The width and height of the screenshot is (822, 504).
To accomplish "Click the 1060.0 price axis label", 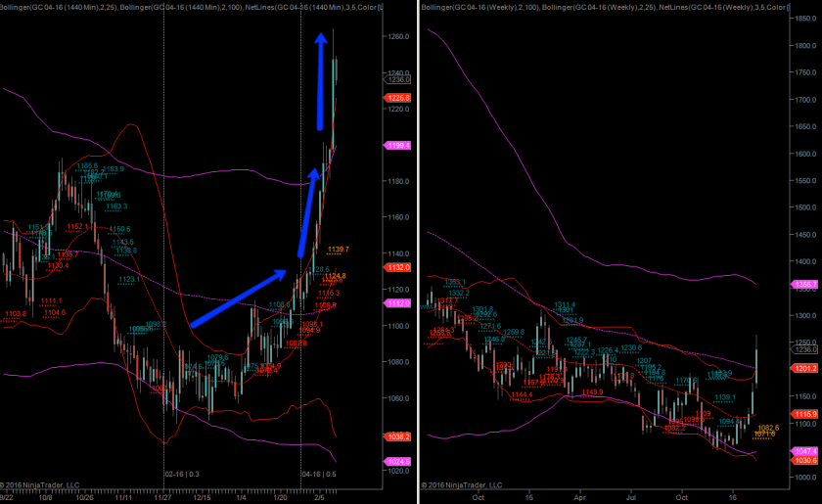I will (398, 398).
